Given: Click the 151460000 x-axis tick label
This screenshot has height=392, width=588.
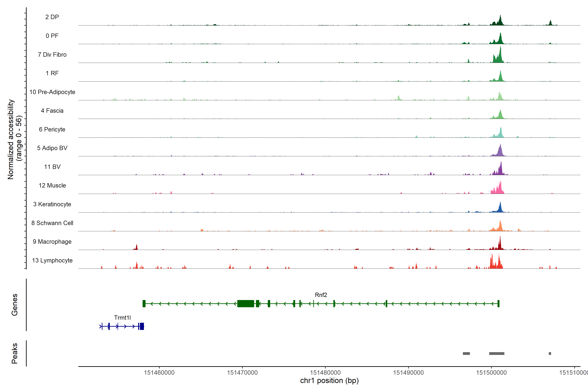Looking at the screenshot, I should click(159, 373).
